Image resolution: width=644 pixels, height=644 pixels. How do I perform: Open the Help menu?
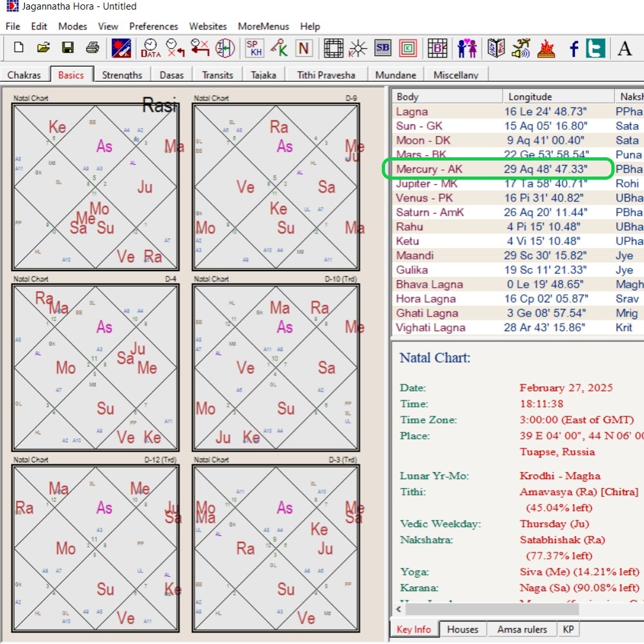tap(310, 26)
